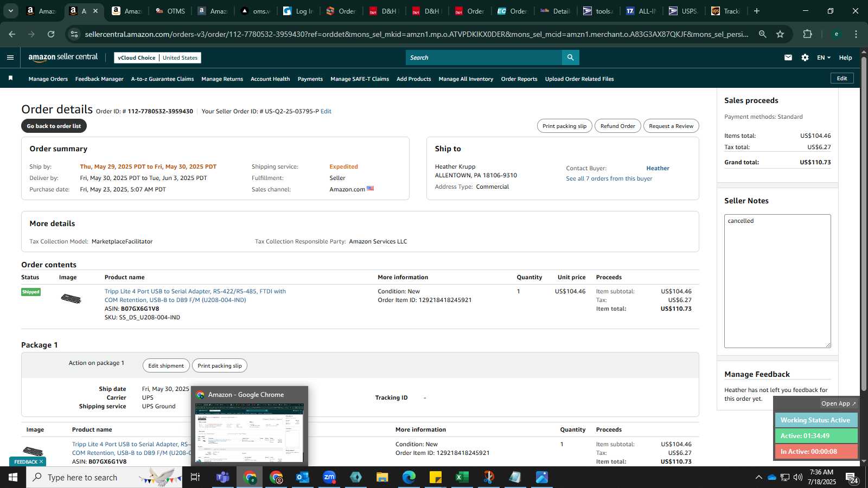Viewport: 868px width, 488px height.
Task: Open Sticky Notes from the taskbar
Action: 435,477
